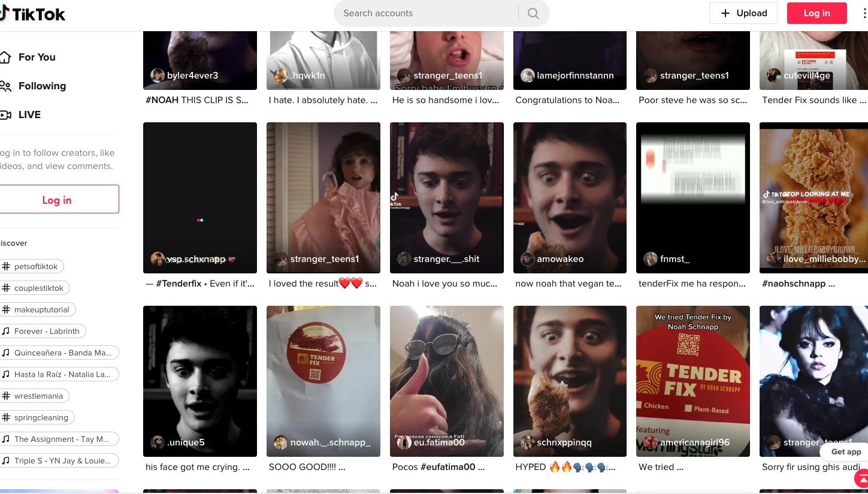Open schnxppinqq HYPED video thumbnail
Screen dimensions: 868x494
tap(570, 381)
